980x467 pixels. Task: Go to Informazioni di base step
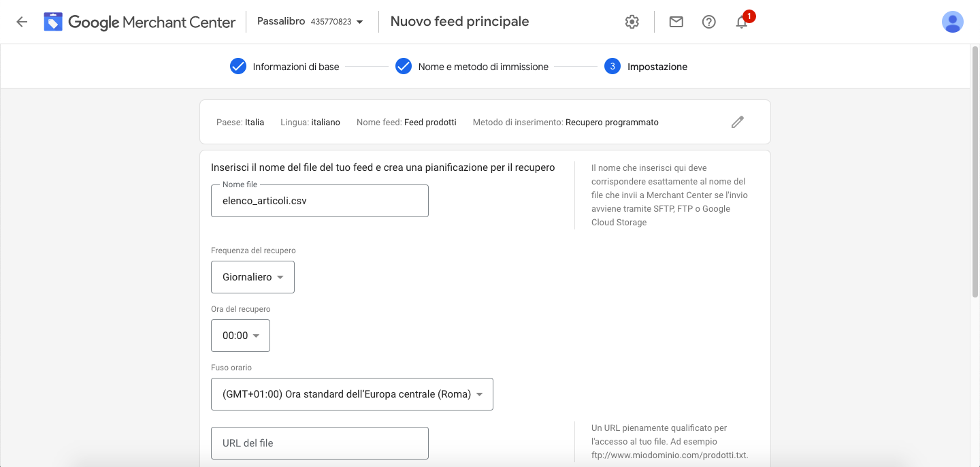295,67
